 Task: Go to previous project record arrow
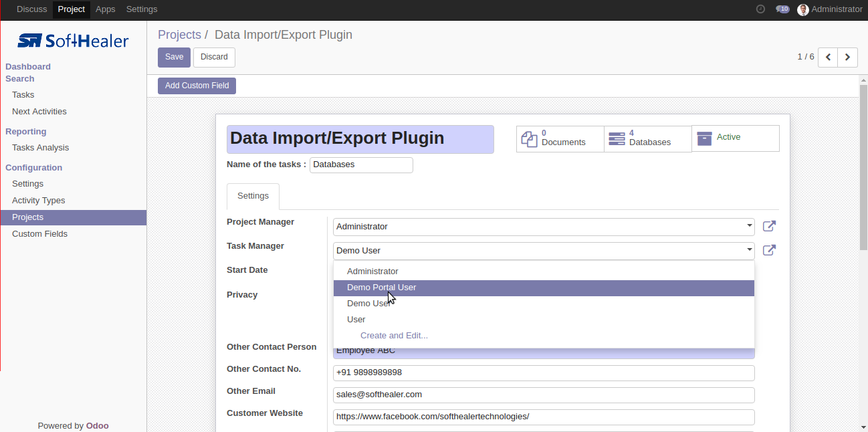pyautogui.click(x=828, y=57)
